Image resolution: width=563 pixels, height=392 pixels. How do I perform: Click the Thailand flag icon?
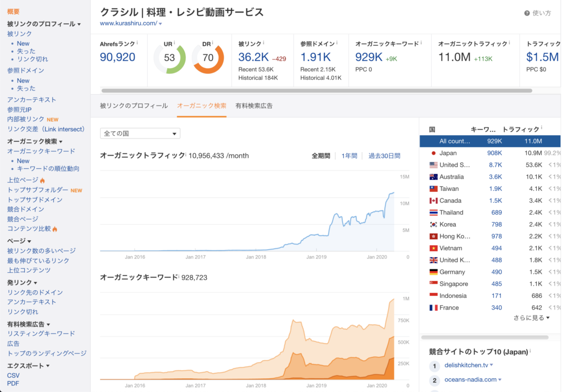point(433,212)
